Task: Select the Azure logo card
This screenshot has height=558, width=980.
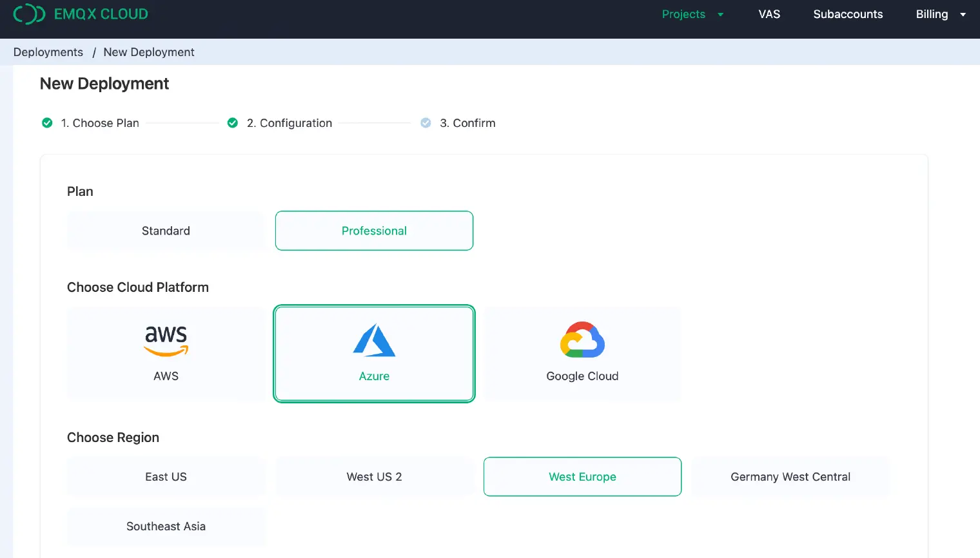Action: pyautogui.click(x=374, y=354)
